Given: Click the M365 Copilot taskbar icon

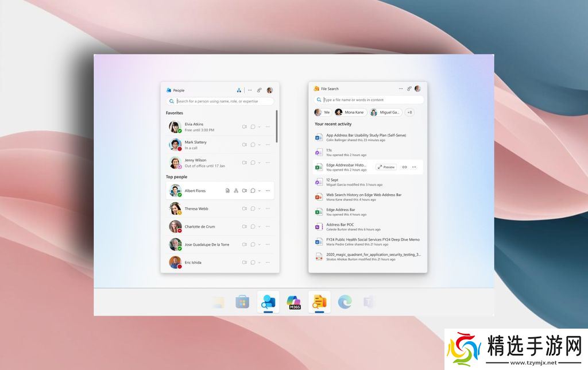Looking at the screenshot, I should click(x=294, y=302).
